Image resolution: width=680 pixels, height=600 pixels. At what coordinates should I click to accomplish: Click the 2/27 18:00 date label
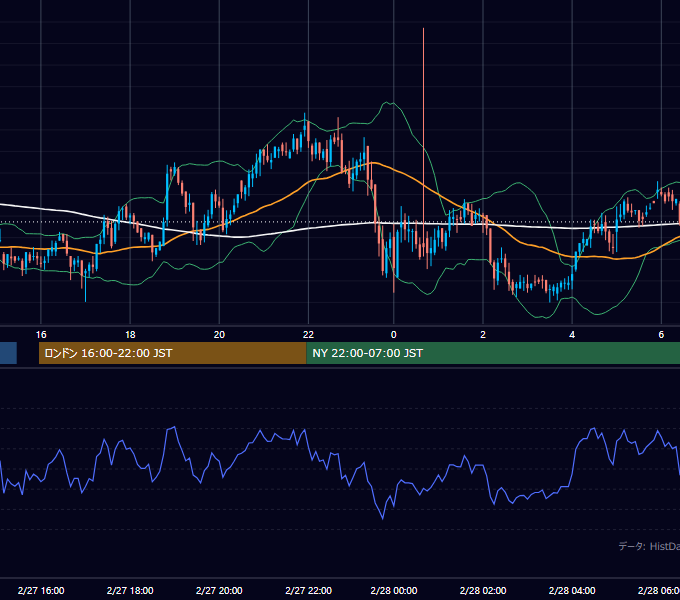click(130, 591)
